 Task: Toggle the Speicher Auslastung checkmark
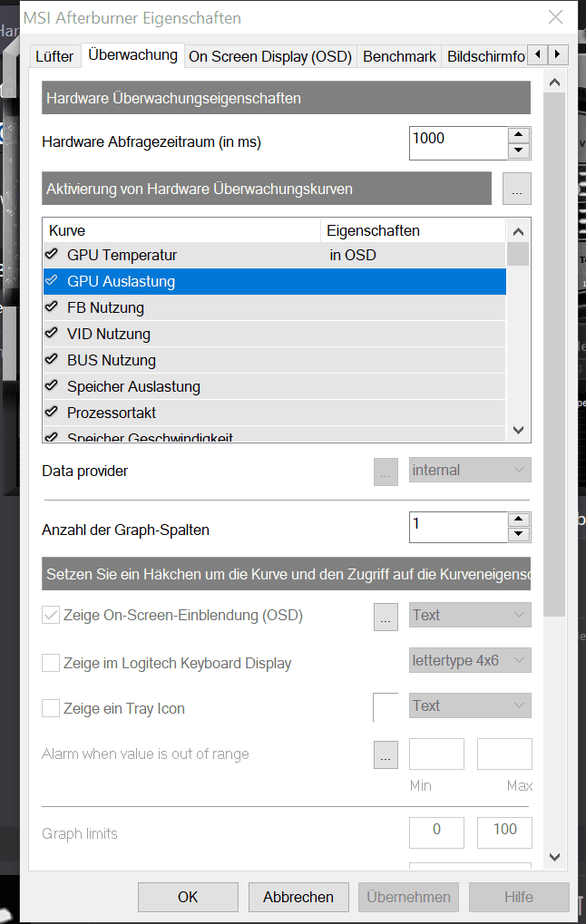coord(52,386)
